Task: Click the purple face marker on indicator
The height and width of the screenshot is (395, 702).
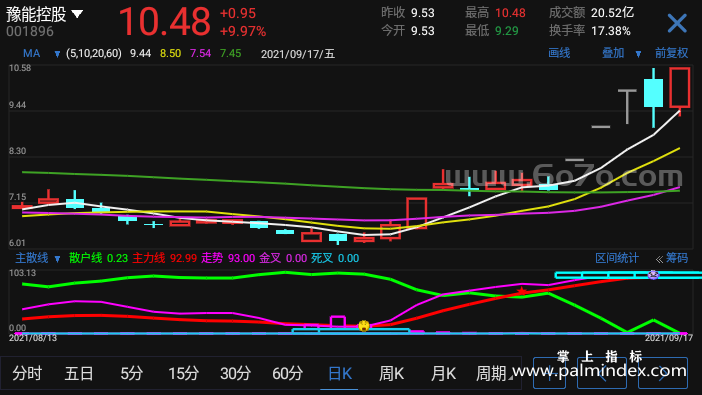Action: pos(653,275)
